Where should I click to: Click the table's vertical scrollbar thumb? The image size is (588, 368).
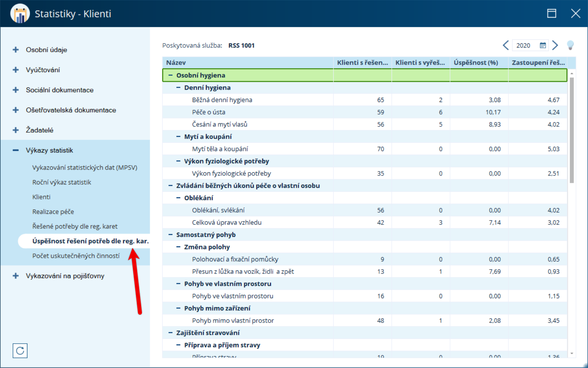(x=572, y=130)
